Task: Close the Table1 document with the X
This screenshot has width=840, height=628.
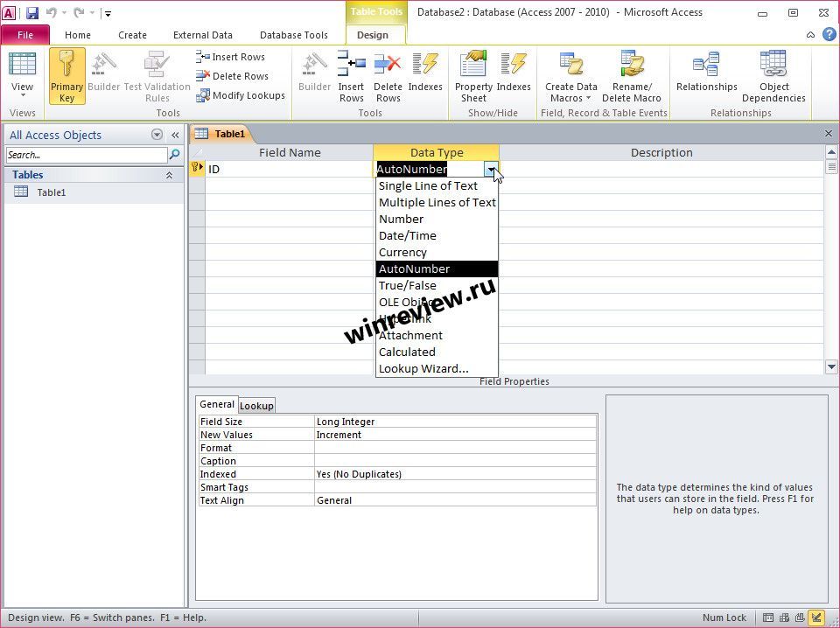Action: pyautogui.click(x=829, y=133)
